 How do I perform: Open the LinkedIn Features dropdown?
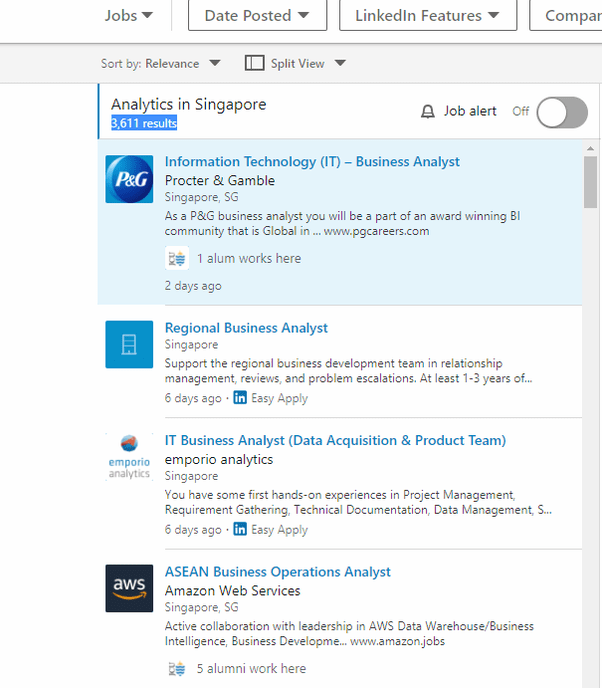coord(427,15)
